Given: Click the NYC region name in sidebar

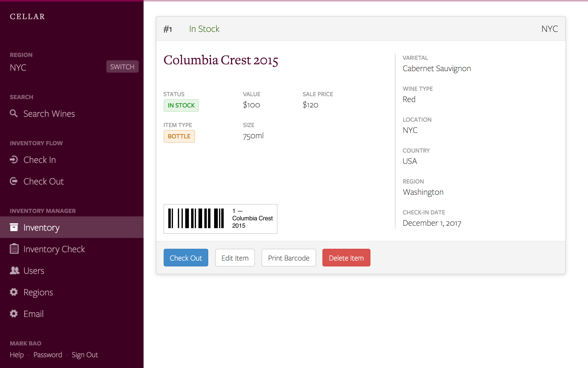Looking at the screenshot, I should click(18, 67).
